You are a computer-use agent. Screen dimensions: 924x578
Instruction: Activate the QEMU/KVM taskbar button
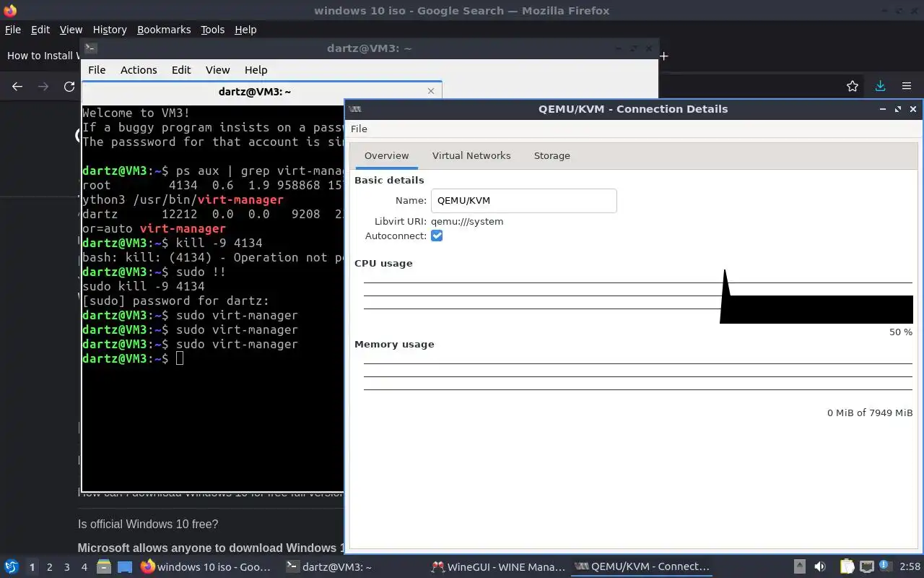coord(642,567)
